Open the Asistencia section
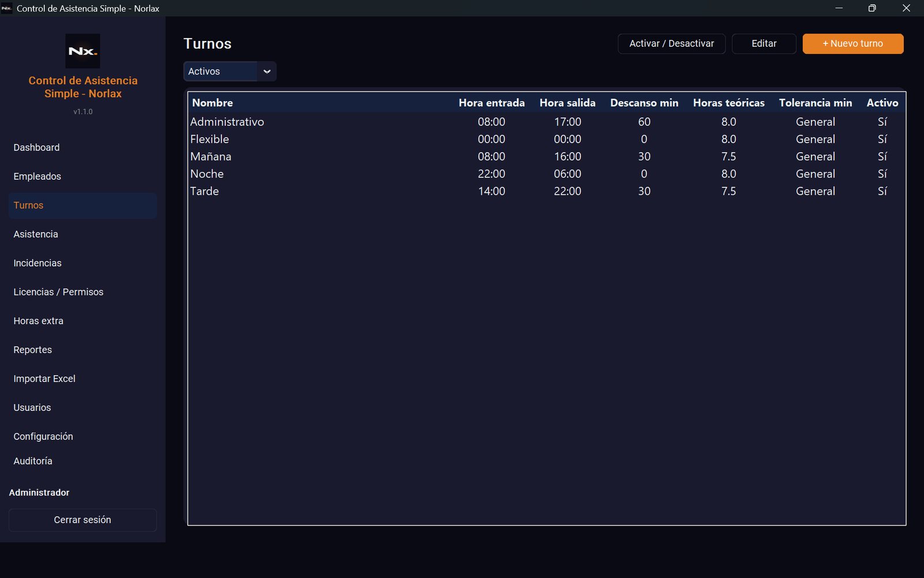Image resolution: width=924 pixels, height=578 pixels. 83,234
